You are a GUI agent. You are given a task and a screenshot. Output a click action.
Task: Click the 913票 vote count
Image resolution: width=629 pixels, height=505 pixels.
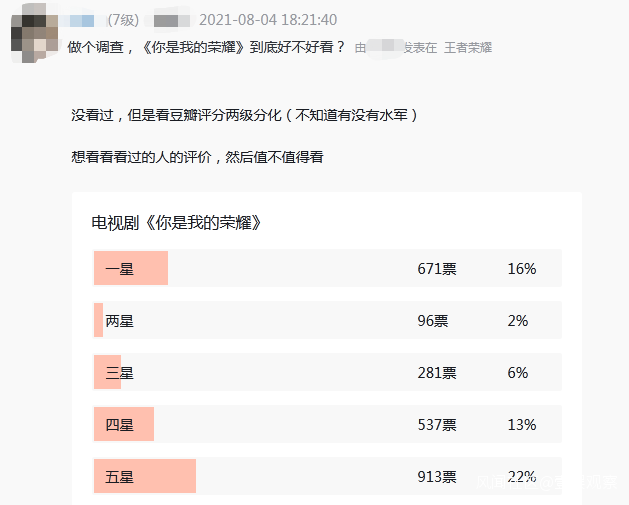tap(437, 477)
